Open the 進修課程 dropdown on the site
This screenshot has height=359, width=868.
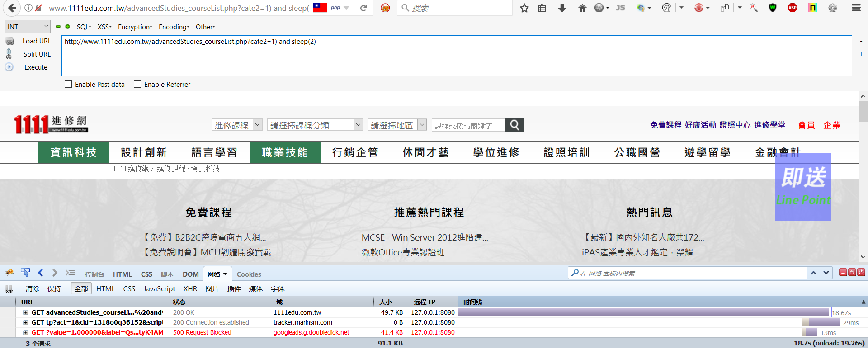(x=237, y=125)
